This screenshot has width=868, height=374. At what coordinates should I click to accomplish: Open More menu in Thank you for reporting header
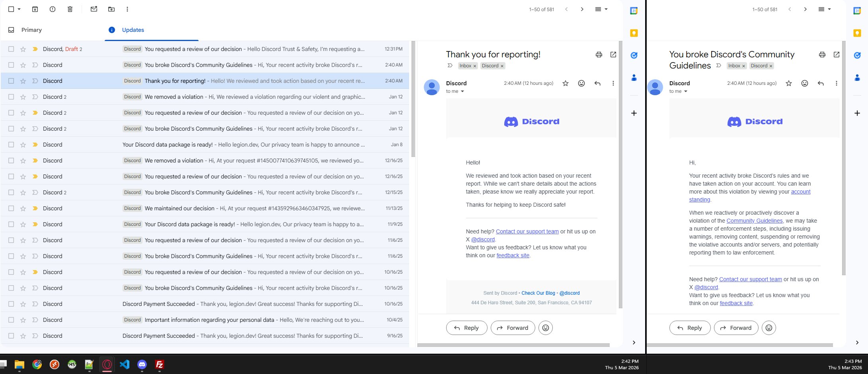[613, 83]
